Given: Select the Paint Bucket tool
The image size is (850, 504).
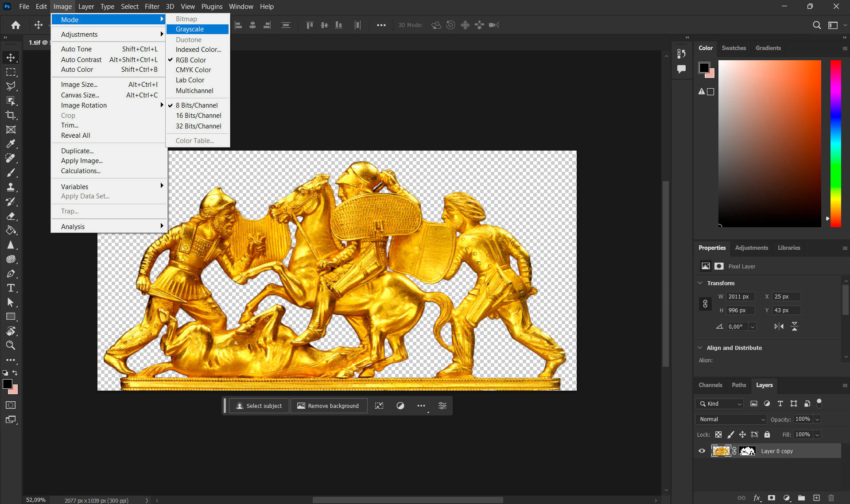Looking at the screenshot, I should pyautogui.click(x=11, y=230).
